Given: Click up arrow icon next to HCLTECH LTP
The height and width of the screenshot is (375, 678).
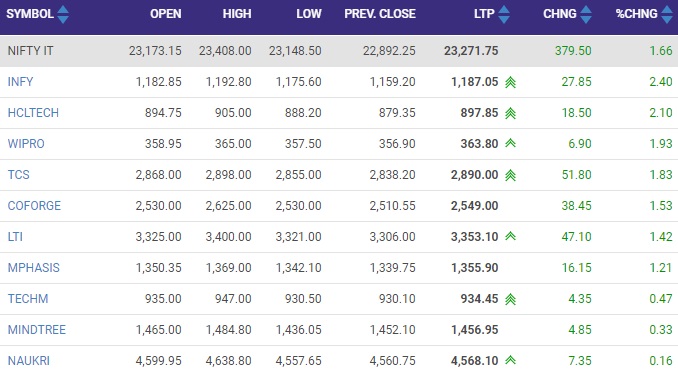Looking at the screenshot, I should [x=511, y=113].
